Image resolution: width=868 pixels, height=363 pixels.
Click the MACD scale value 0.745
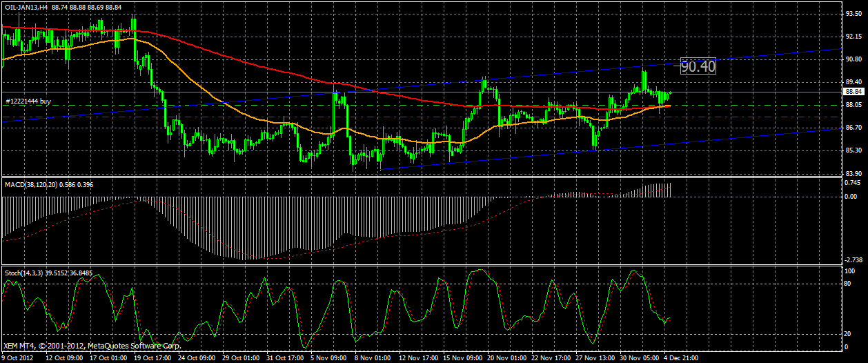854,183
